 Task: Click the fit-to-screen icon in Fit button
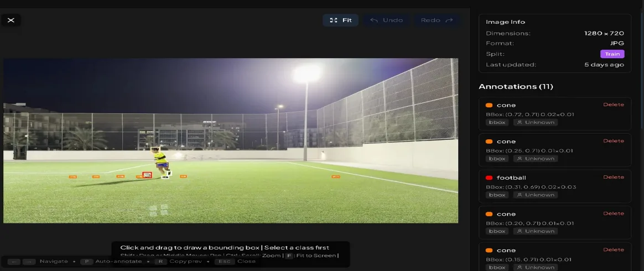pyautogui.click(x=334, y=20)
